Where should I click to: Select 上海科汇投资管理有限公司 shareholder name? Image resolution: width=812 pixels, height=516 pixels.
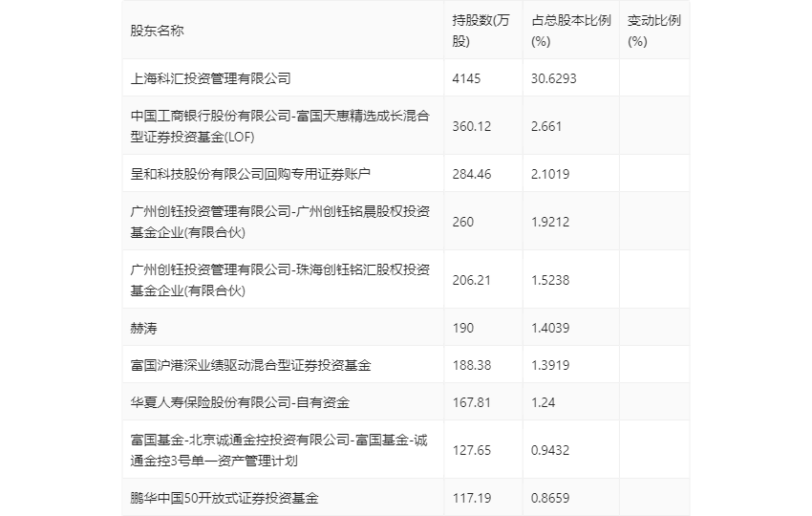(210, 78)
